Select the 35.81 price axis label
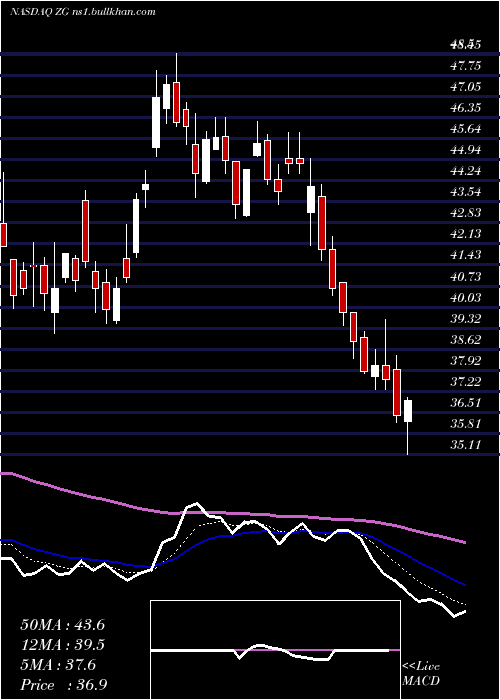Screen dimensions: 500x700 pos(465,423)
